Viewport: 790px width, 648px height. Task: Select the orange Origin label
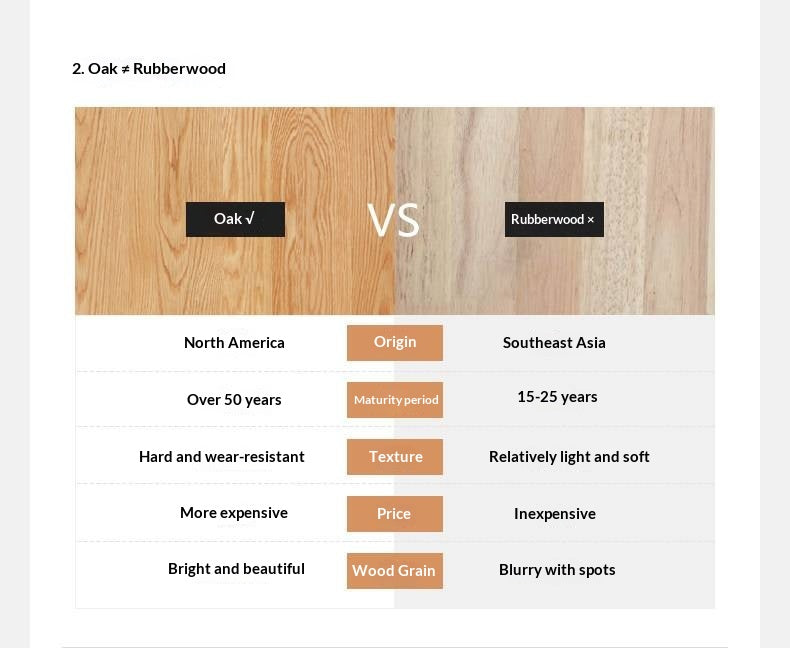click(x=395, y=342)
